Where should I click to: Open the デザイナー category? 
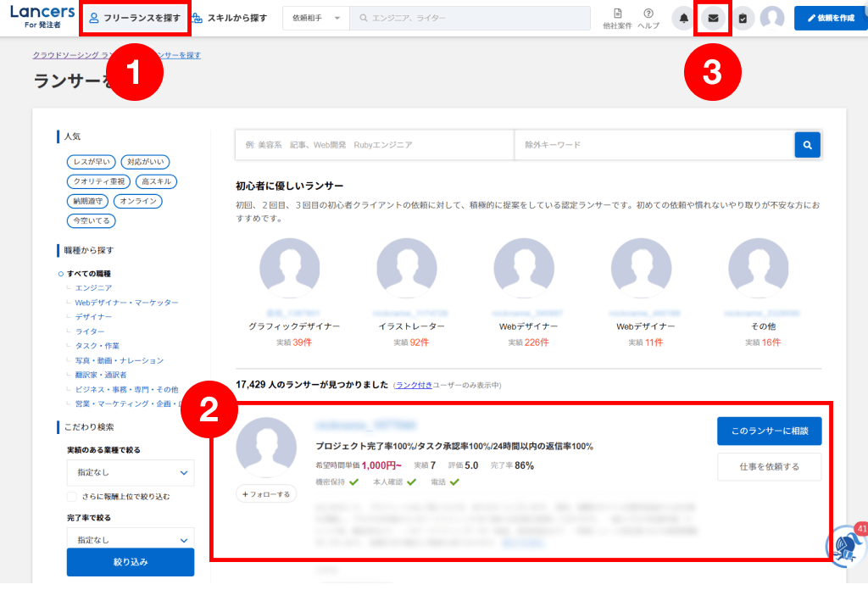pos(93,316)
